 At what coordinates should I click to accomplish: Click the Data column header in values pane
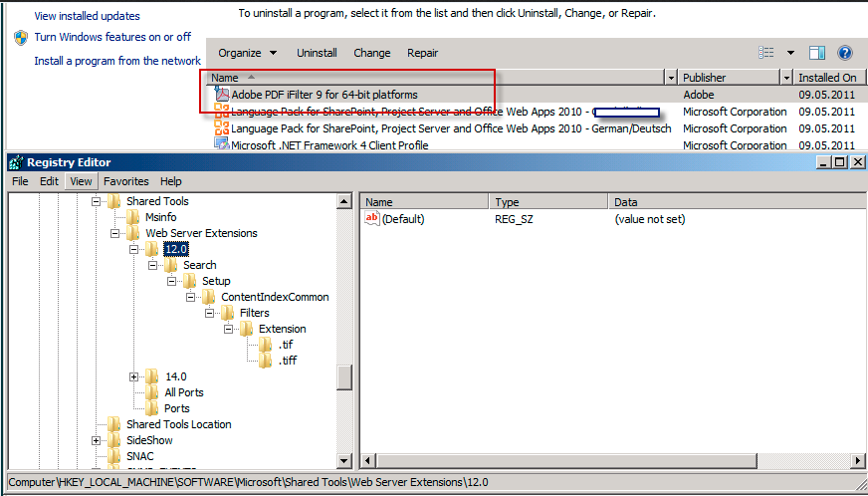pyautogui.click(x=738, y=202)
